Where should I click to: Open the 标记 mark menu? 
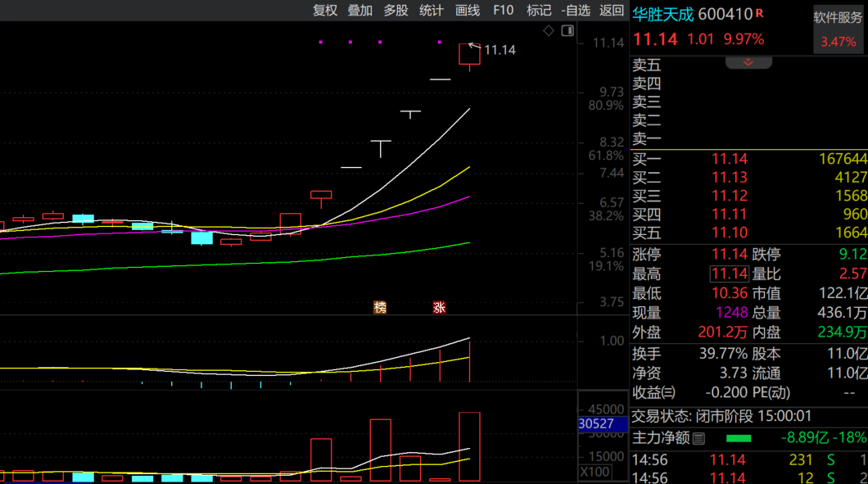pos(539,11)
